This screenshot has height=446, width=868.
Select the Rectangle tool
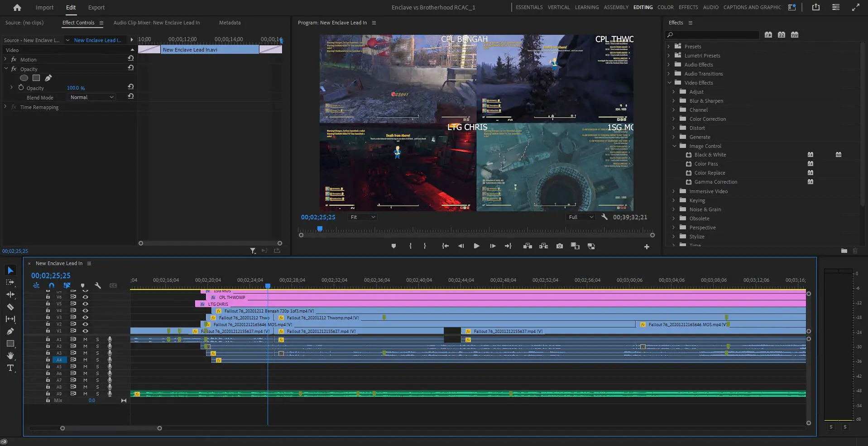[x=10, y=343]
